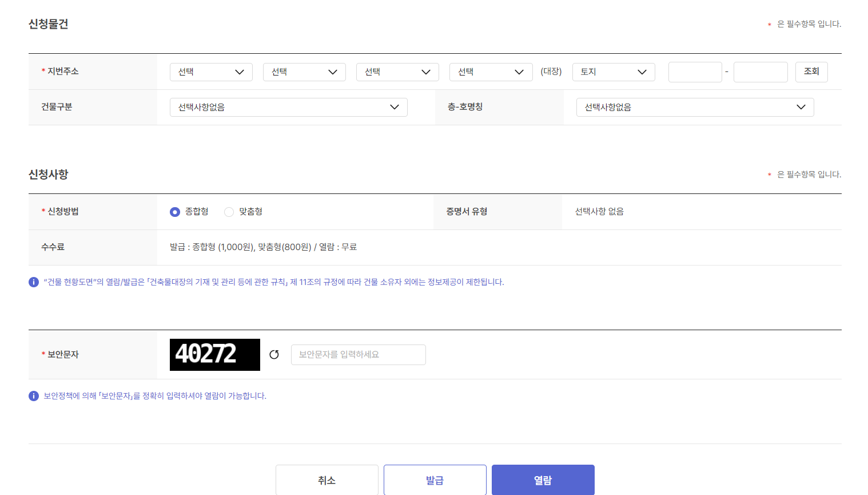The height and width of the screenshot is (495, 868).
Task: Click the 발급 issuance button
Action: [x=435, y=480]
